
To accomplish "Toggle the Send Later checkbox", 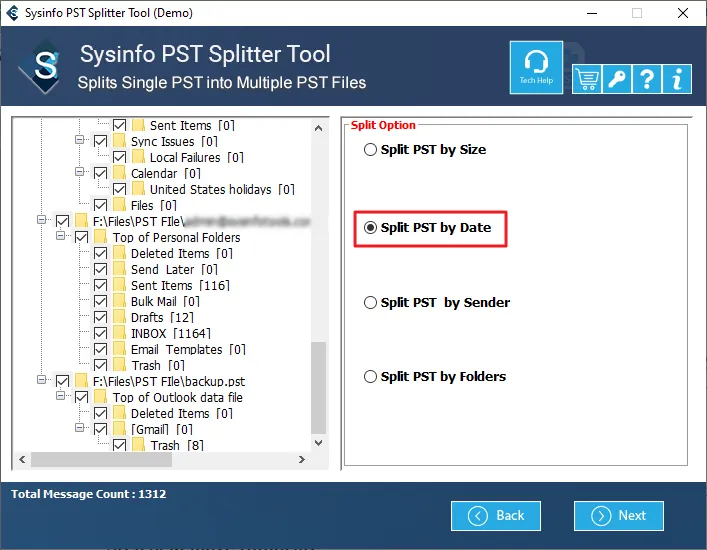I will 100,270.
